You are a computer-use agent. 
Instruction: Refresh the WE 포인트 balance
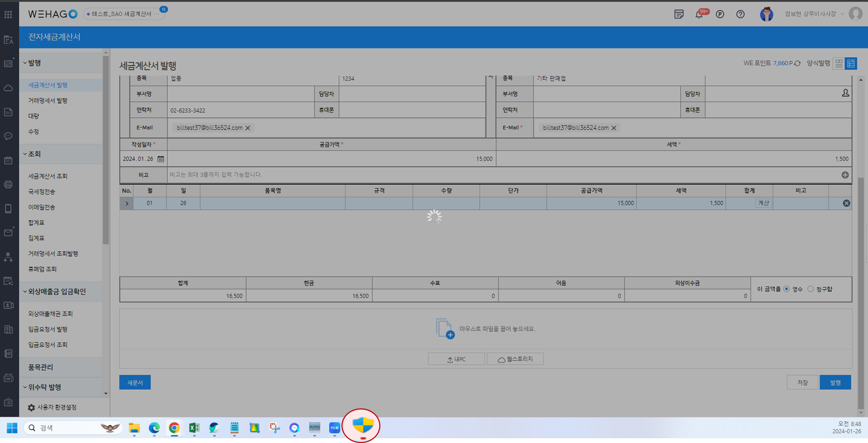tap(798, 64)
